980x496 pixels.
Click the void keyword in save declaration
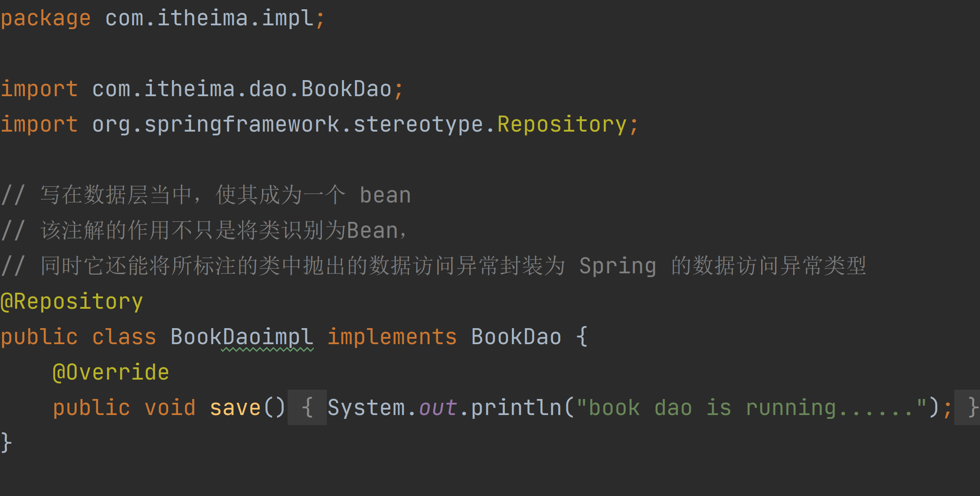[x=170, y=408]
